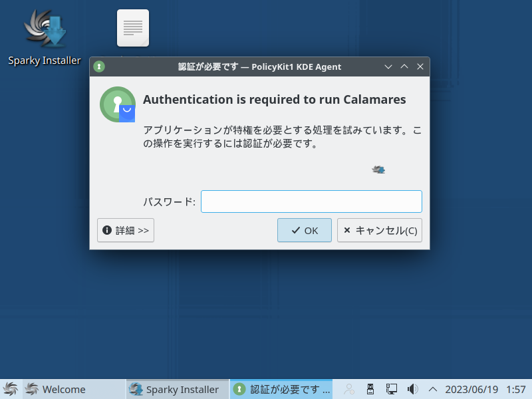Select the 認証が必要です taskbar entry
532x399 pixels.
tap(281, 389)
